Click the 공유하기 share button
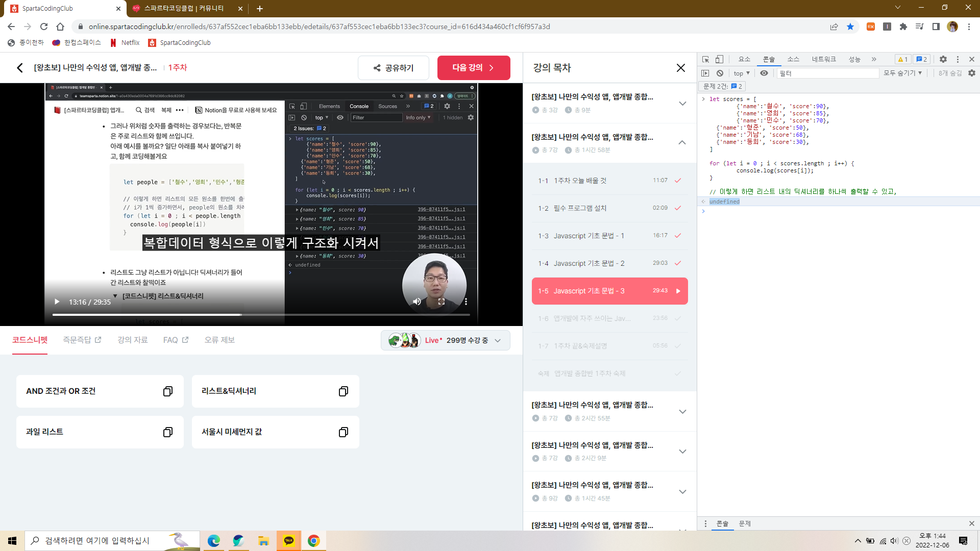 tap(394, 68)
